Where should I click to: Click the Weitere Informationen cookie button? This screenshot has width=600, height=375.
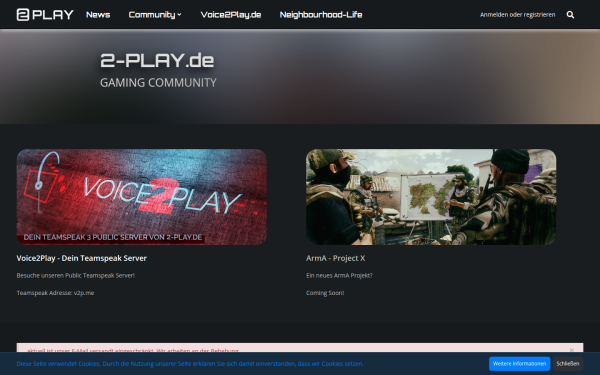coord(519,364)
